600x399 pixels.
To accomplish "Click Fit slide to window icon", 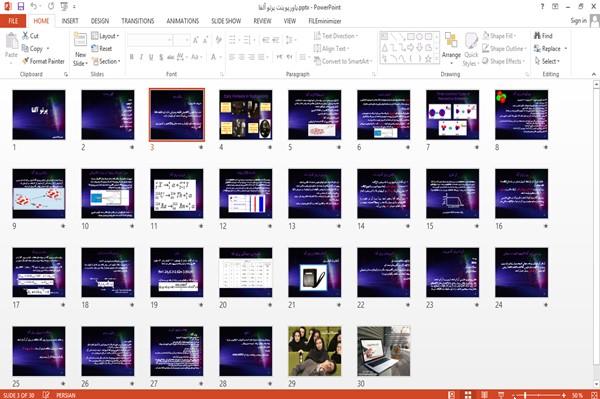I will pos(594,395).
